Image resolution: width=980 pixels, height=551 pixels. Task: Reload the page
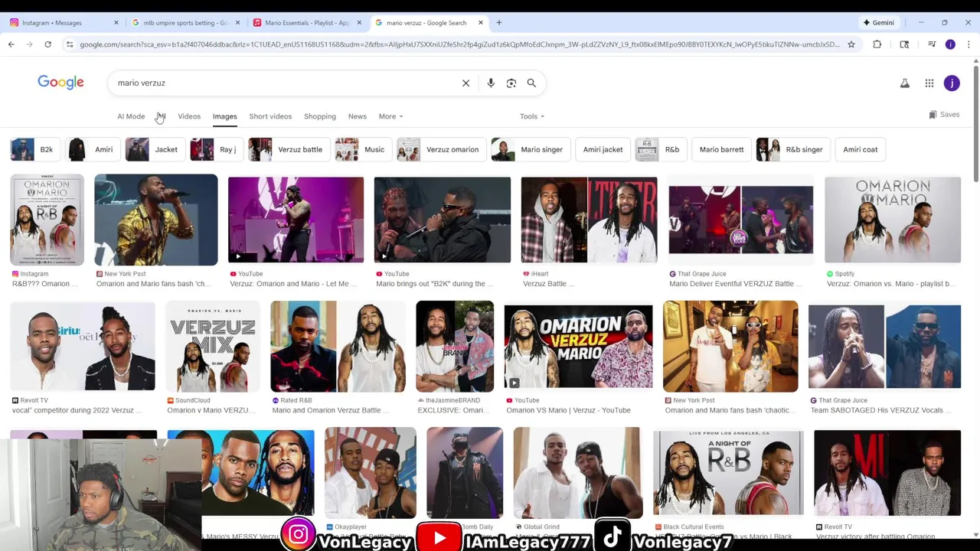point(47,44)
